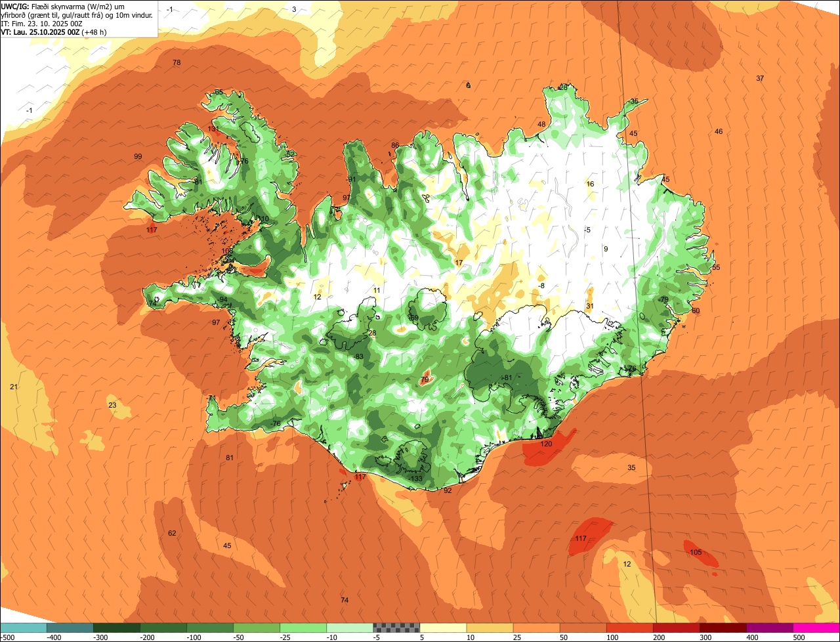This screenshot has width=840, height=642.
Task: Click the map value '21' at the west edge
Action: tap(14, 387)
